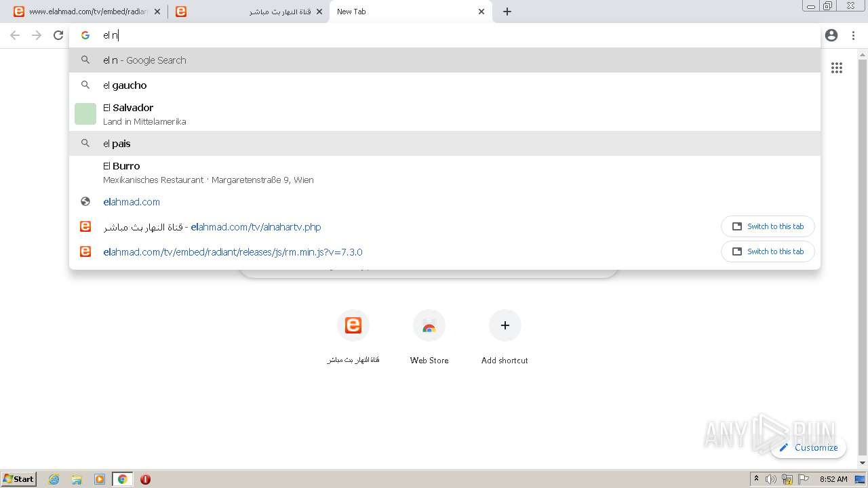Click the search icon beside 'el gaucho'
The image size is (868, 488).
(85, 85)
